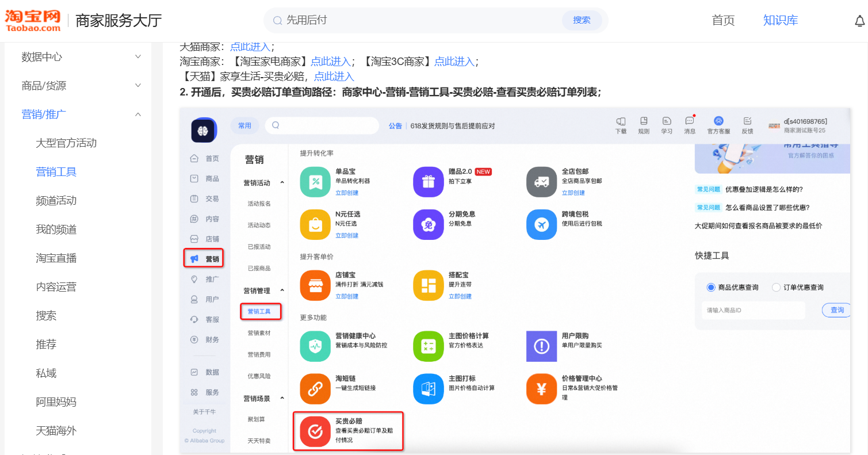Click the 价格管理中心 yen icon
868x455 pixels.
(x=541, y=389)
